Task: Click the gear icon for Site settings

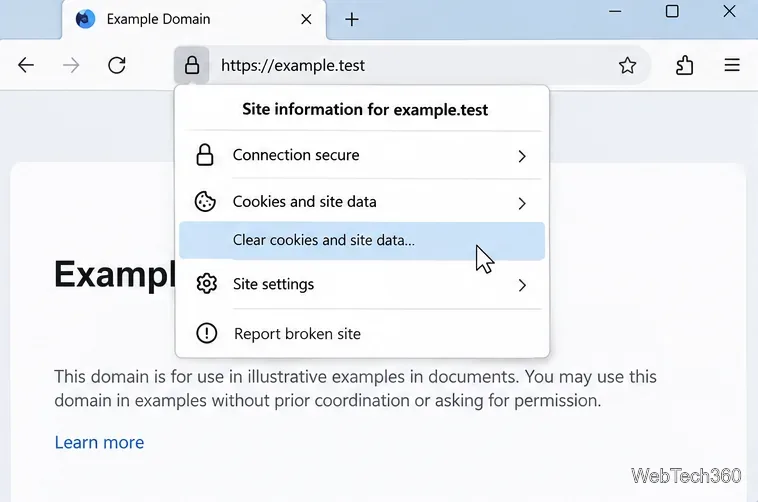Action: [x=206, y=284]
